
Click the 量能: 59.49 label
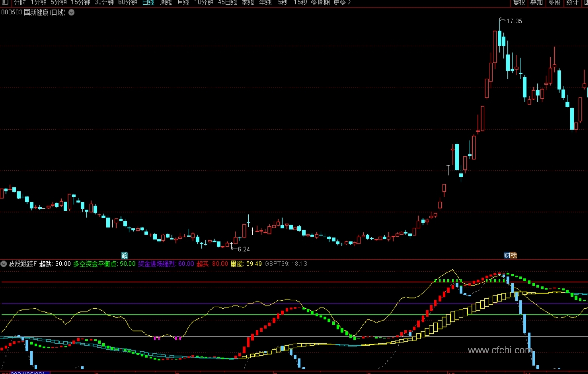(246, 264)
